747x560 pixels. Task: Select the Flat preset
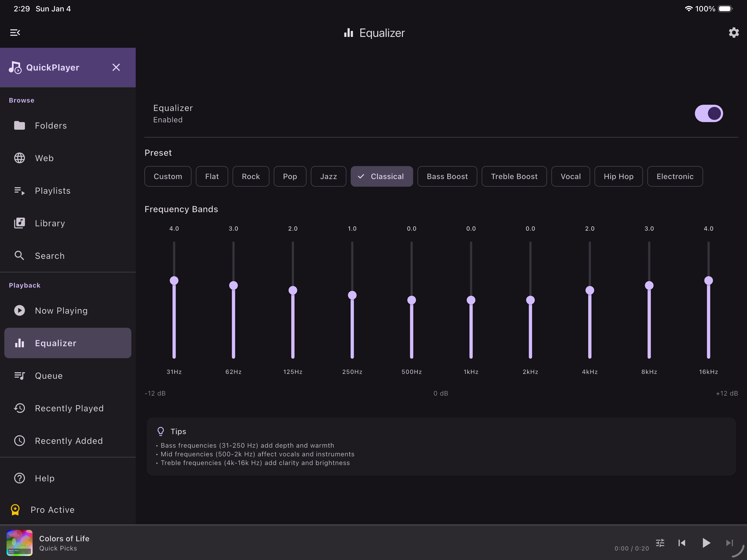coord(212,176)
